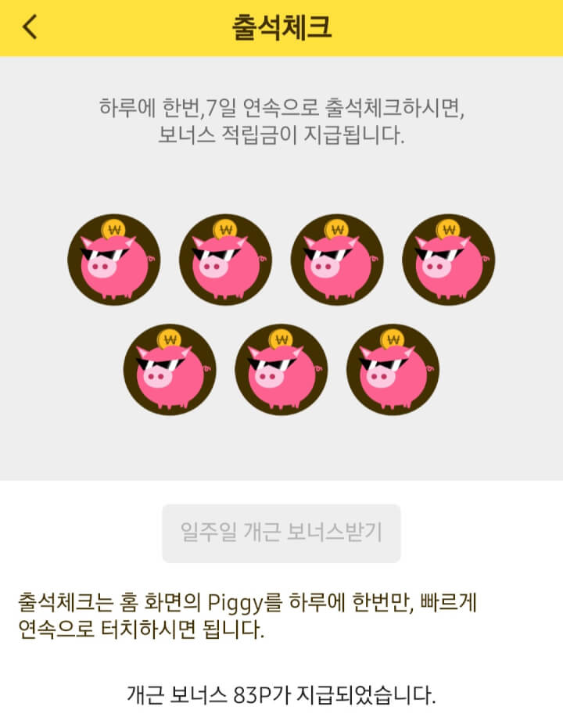563x728 pixels.
Task: Click the 개근 보너스 83P 지급 message
Action: coord(281,695)
